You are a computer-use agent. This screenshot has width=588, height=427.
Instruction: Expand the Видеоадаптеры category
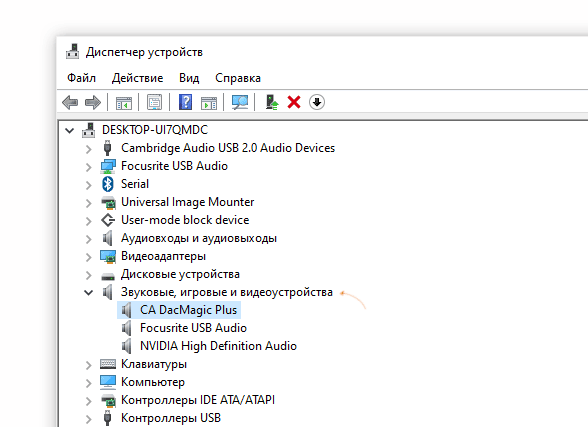[88, 257]
